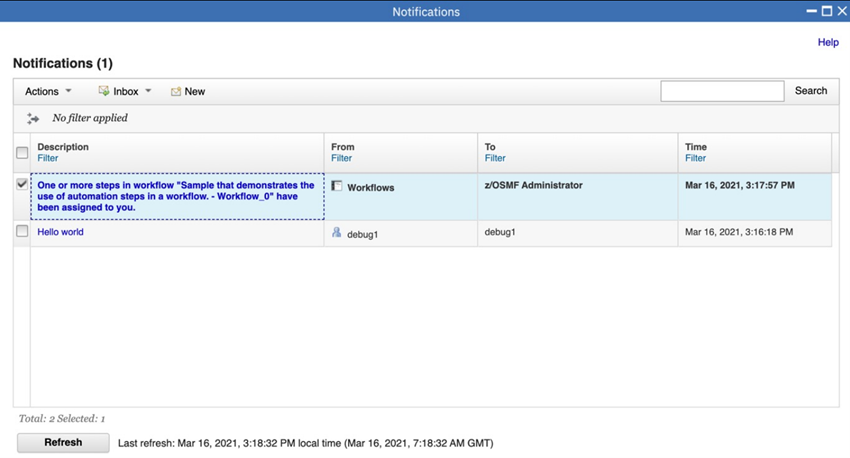850x458 pixels.
Task: Open the Description column Filter link
Action: click(x=48, y=158)
